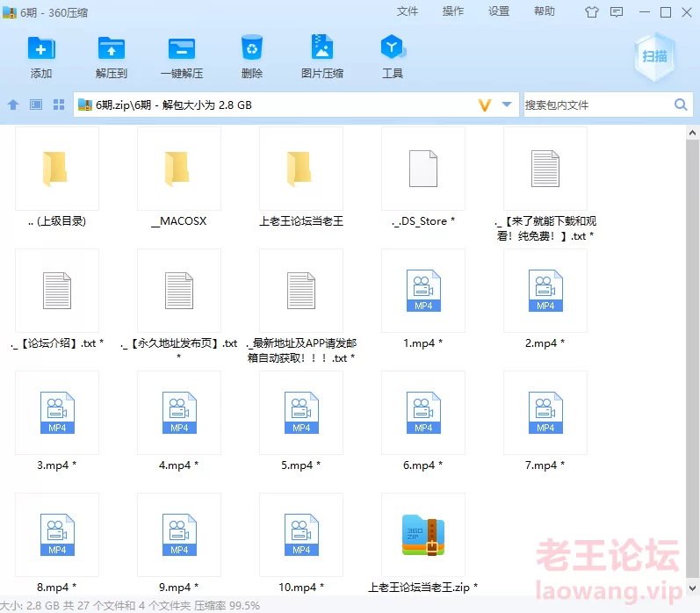Expand the address bar path dropdown arrow
The width and height of the screenshot is (700, 613).
point(507,105)
